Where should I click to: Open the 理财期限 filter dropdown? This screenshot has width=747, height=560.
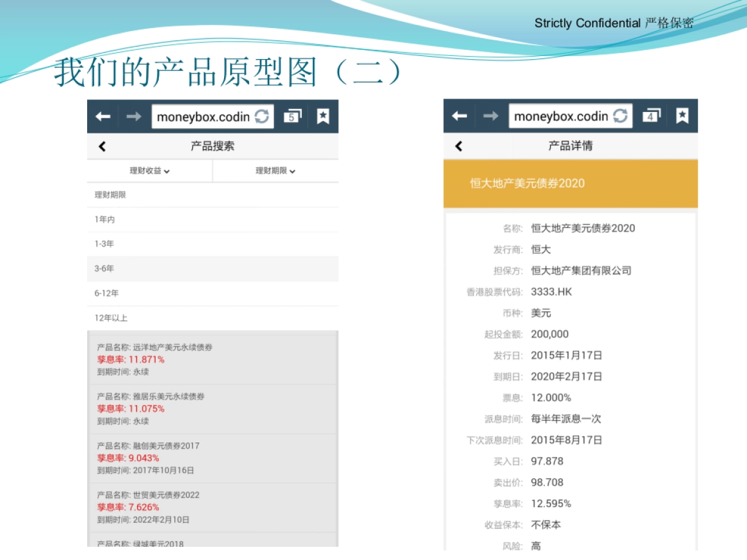(276, 170)
